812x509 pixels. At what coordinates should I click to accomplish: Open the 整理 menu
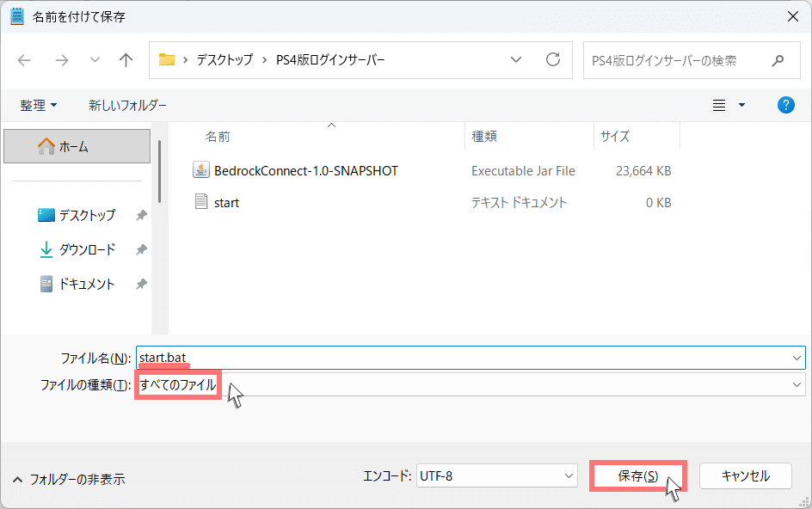pos(39,105)
